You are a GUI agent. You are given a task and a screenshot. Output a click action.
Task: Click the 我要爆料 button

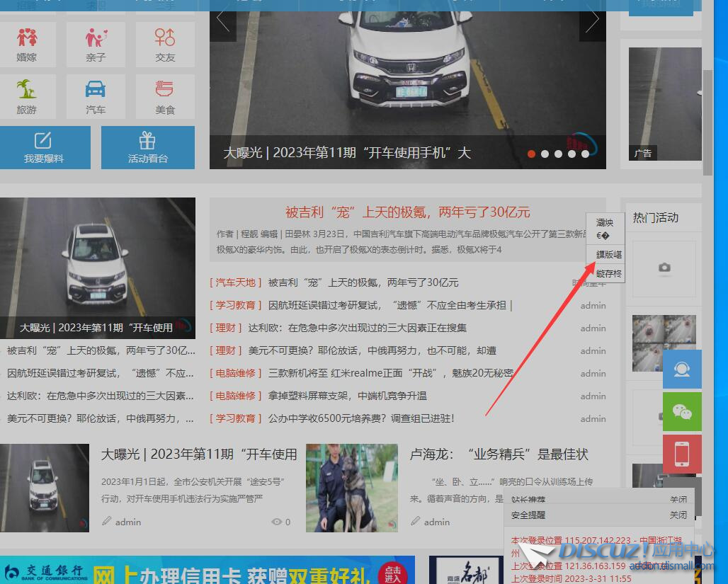point(44,147)
